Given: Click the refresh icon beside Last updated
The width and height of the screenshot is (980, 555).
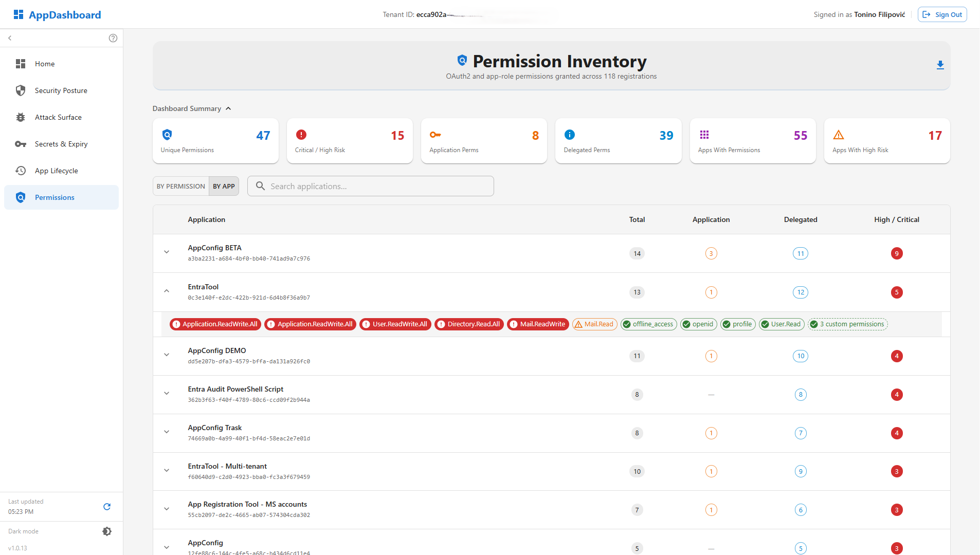Looking at the screenshot, I should [x=107, y=507].
